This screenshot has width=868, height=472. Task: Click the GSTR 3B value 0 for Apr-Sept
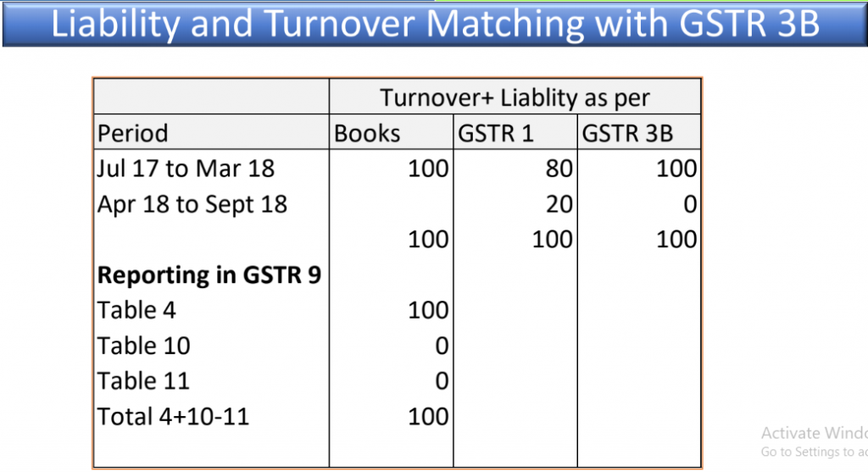coord(690,204)
